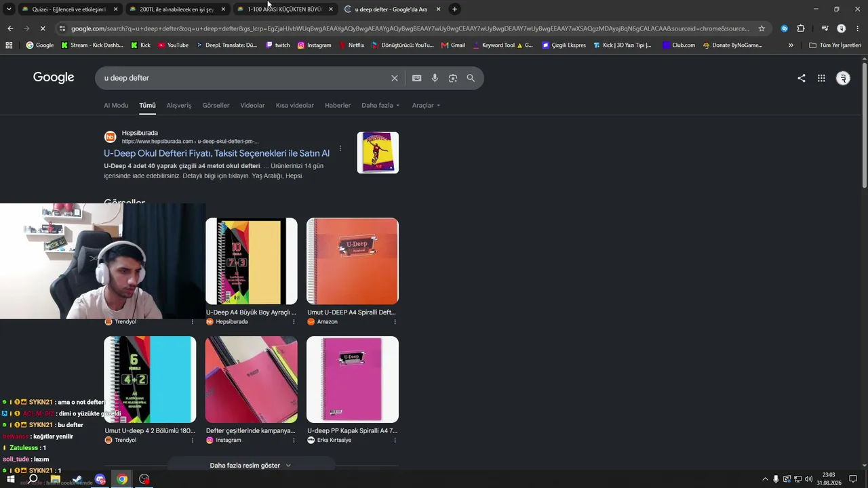Image resolution: width=868 pixels, height=488 pixels.
Task: Open the Windows notification center
Action: click(x=853, y=479)
